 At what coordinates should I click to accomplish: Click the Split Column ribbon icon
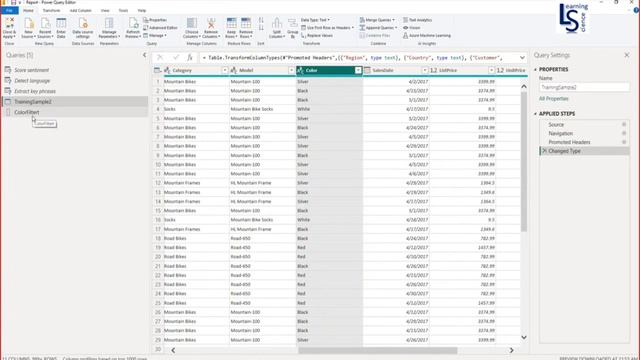coord(277,28)
